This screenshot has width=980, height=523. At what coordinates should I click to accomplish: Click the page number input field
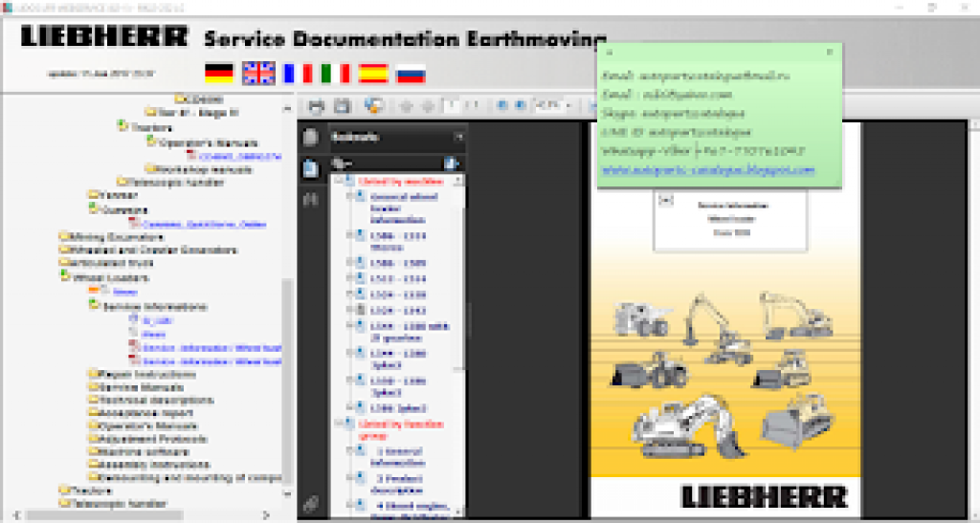[x=452, y=106]
